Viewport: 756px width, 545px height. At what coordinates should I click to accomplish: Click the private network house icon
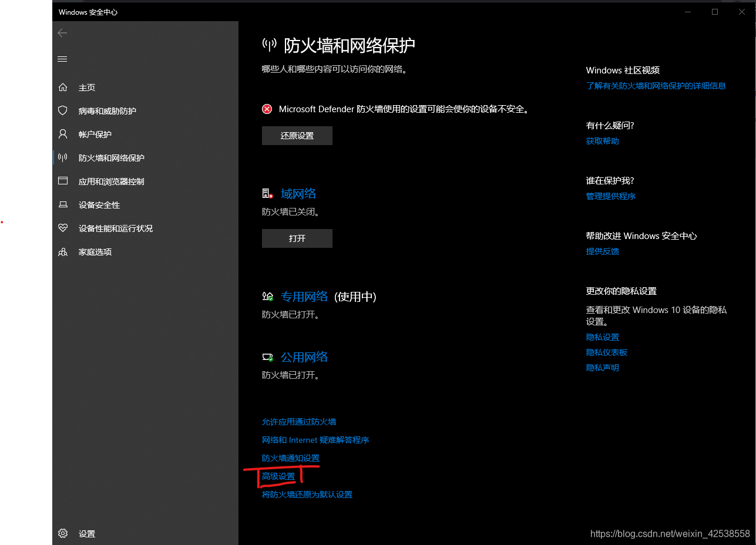click(268, 297)
